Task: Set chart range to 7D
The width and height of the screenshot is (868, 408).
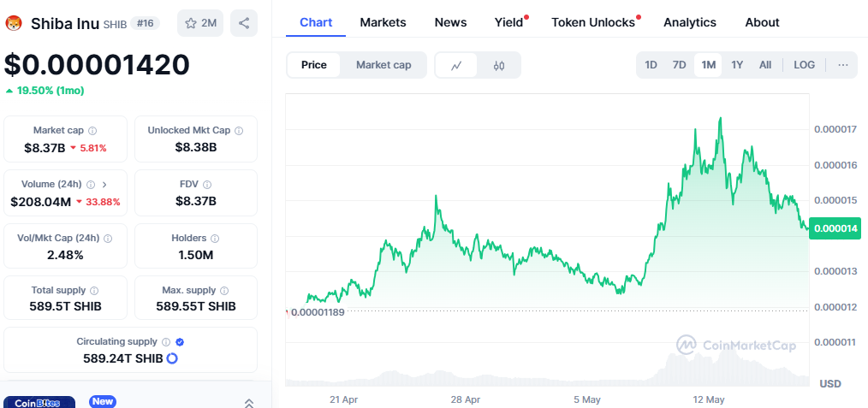Action: 679,65
